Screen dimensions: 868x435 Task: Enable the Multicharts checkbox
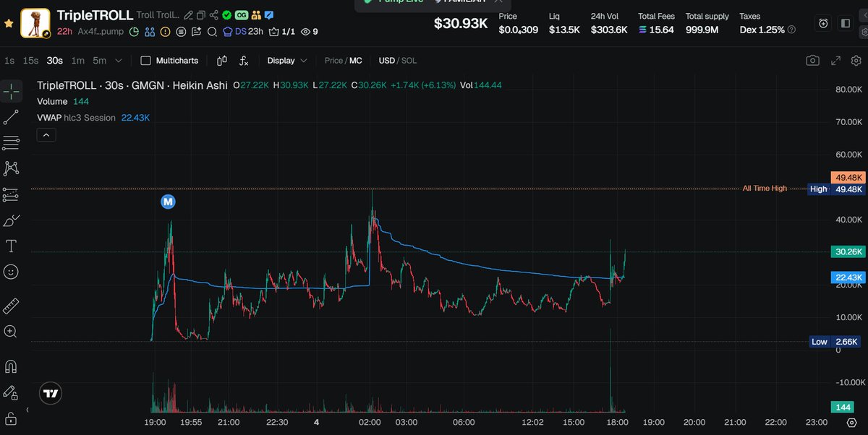tap(145, 61)
